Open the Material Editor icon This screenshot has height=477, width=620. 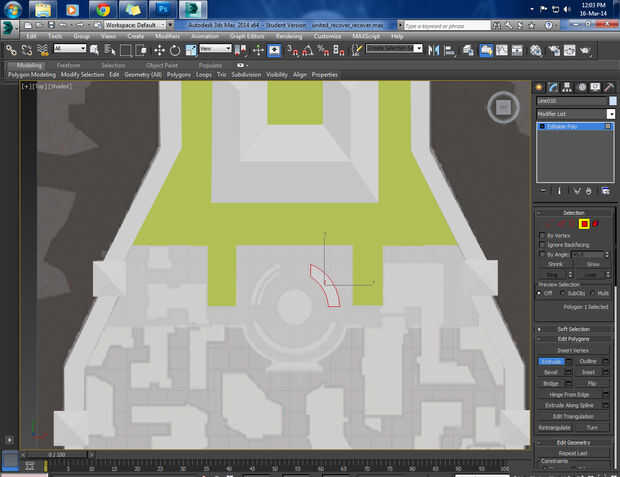(x=536, y=50)
